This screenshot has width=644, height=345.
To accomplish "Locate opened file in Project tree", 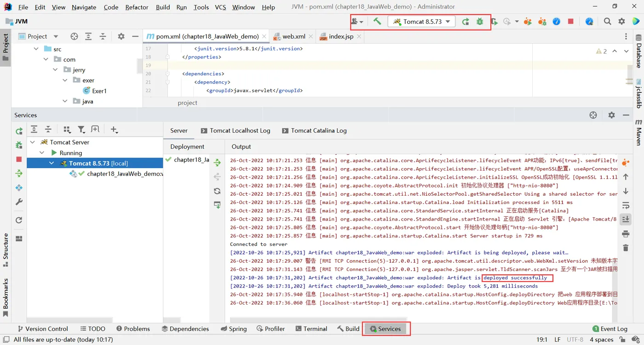I will click(x=74, y=36).
